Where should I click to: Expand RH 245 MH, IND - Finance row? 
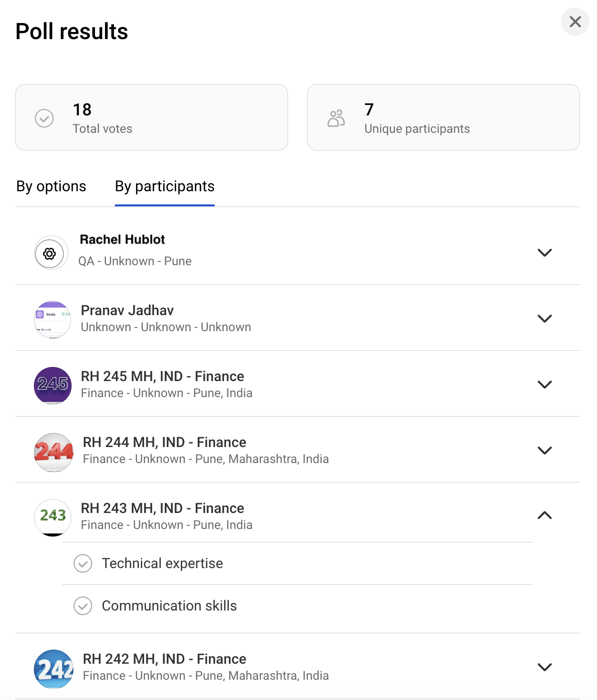(544, 384)
